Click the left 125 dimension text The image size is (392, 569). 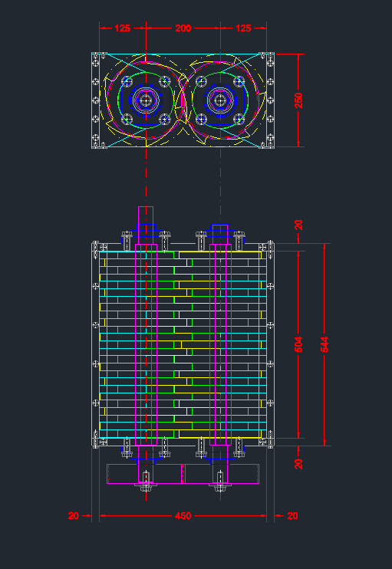(x=122, y=28)
